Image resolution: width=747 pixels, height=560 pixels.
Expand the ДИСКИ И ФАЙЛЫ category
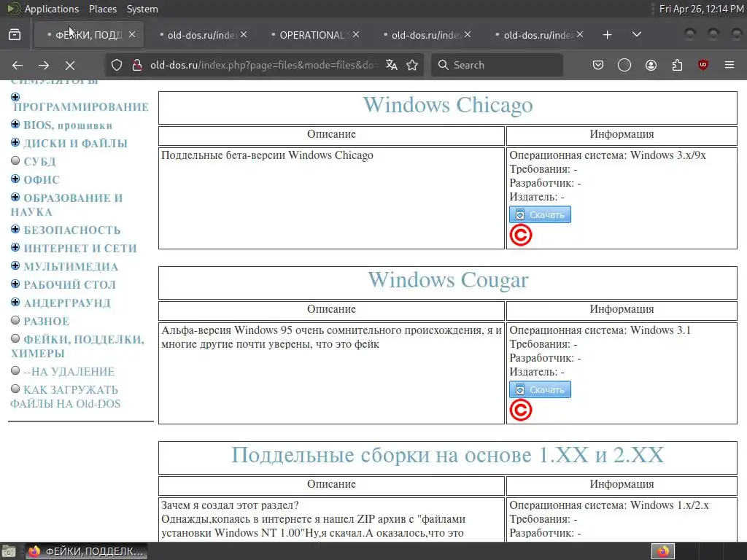pos(15,142)
